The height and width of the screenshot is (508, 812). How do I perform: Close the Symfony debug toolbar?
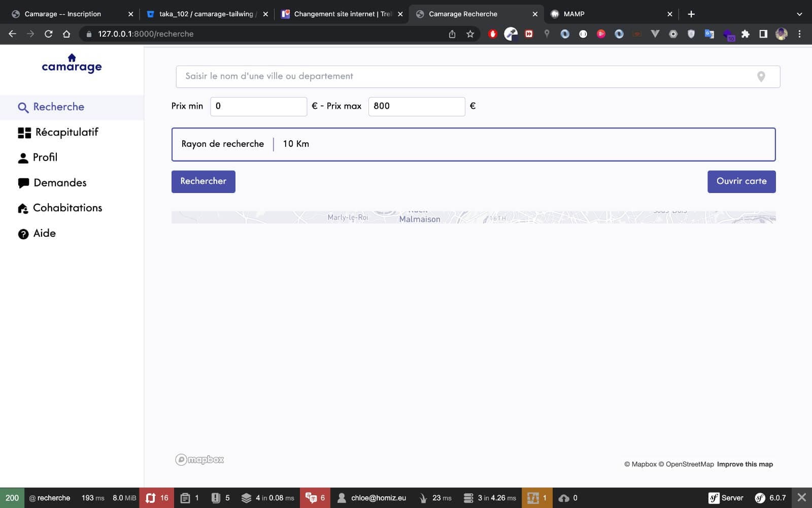point(802,498)
